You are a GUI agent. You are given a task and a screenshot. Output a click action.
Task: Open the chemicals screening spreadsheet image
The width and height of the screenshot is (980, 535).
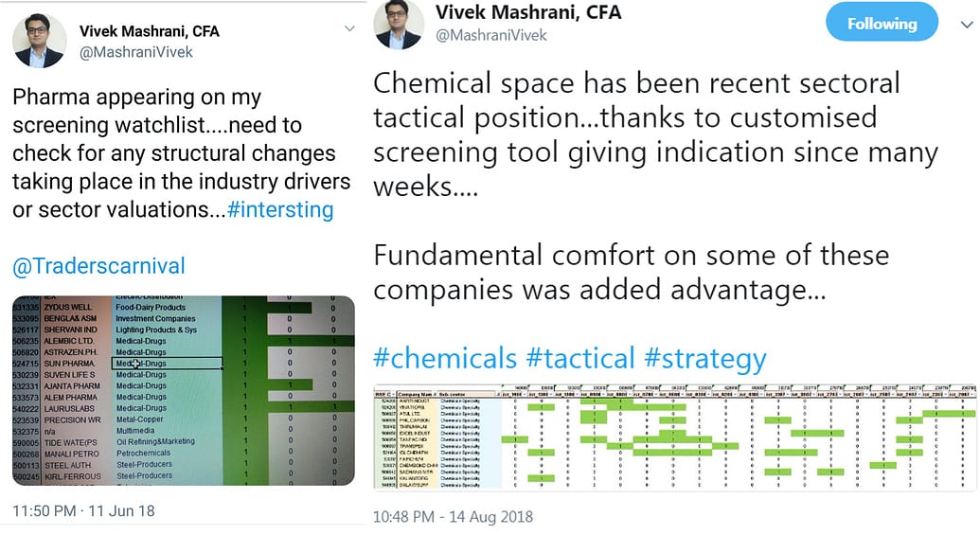[674, 438]
